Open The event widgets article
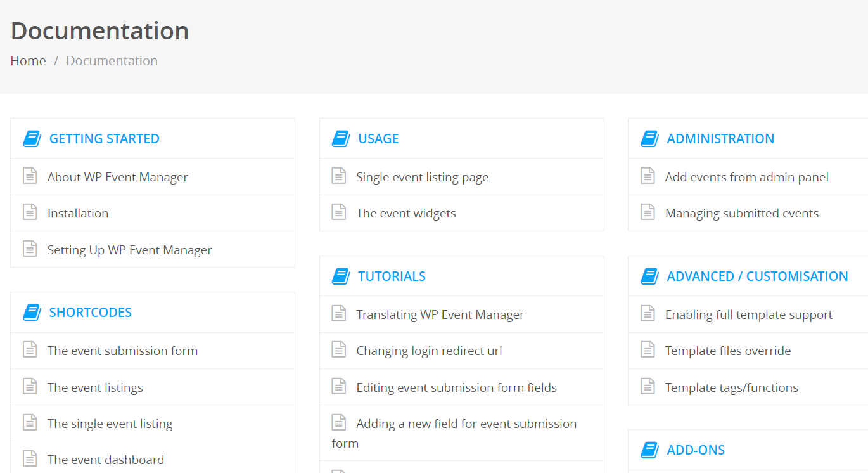This screenshot has width=868, height=473. [406, 213]
